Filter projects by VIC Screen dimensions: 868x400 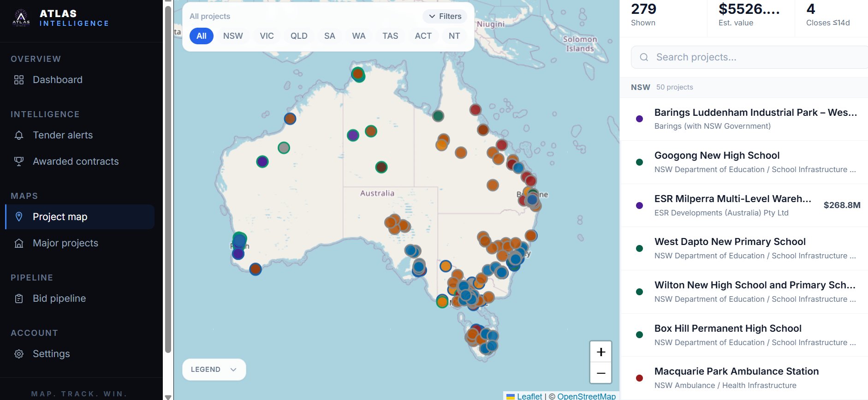pyautogui.click(x=267, y=36)
